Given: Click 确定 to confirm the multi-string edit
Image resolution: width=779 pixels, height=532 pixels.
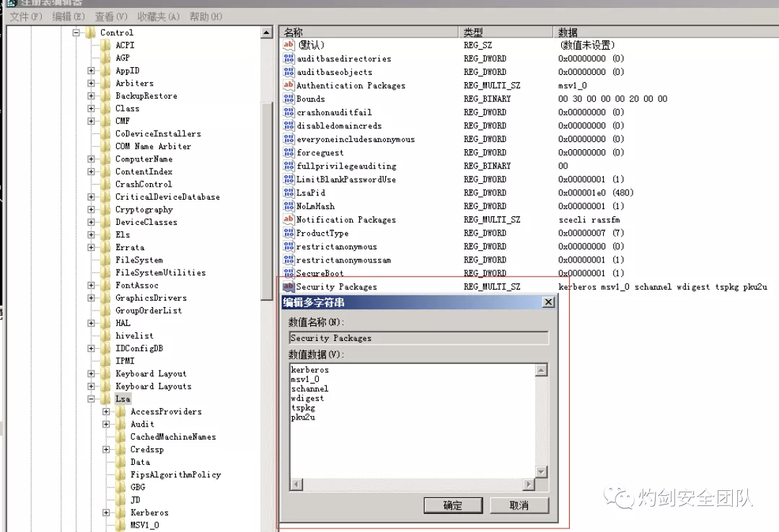Looking at the screenshot, I should (453, 505).
